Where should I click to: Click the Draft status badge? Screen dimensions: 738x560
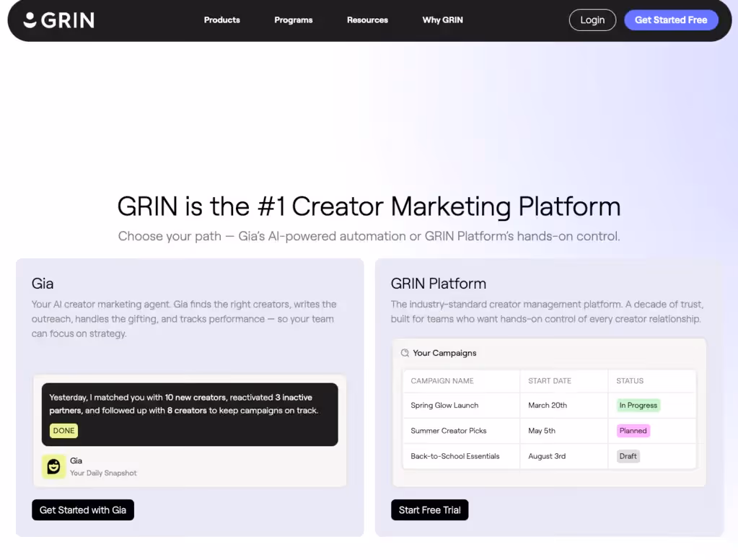click(x=628, y=456)
